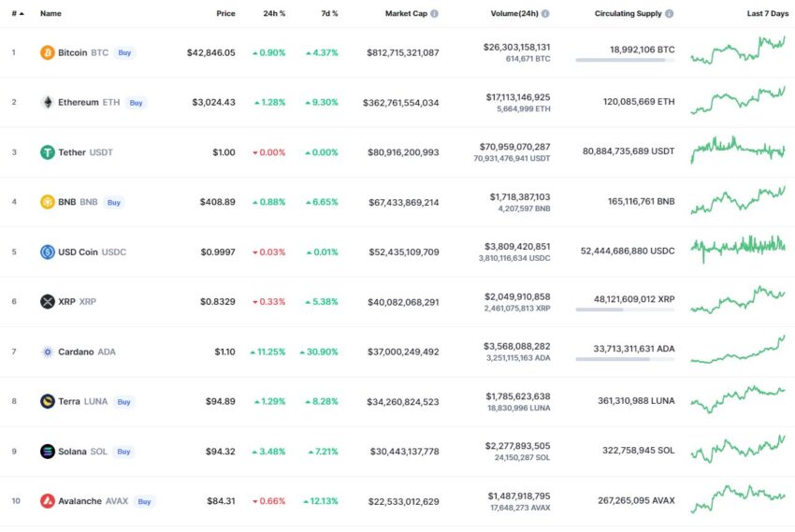The height and width of the screenshot is (532, 795).
Task: Open the USD Coin USDC page
Action: coord(92,252)
